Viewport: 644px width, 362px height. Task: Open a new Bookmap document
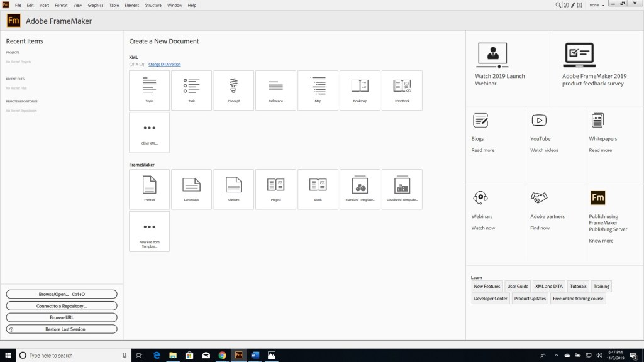pos(360,90)
